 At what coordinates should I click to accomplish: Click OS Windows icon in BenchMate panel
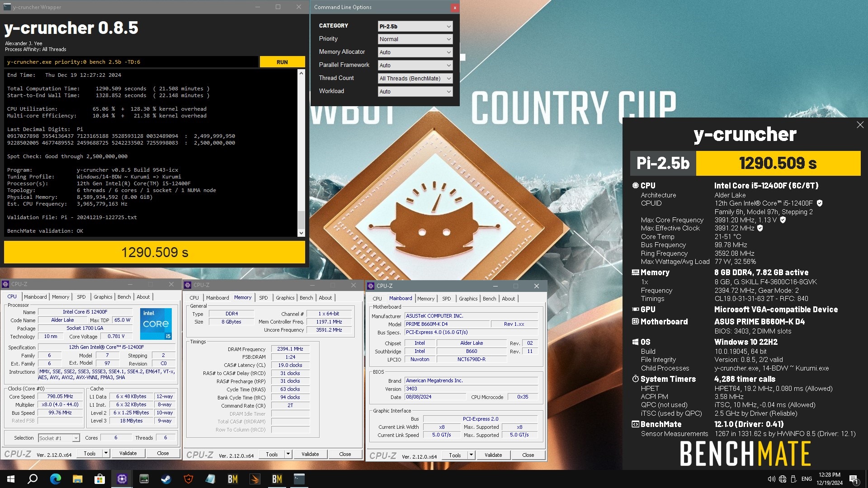635,342
